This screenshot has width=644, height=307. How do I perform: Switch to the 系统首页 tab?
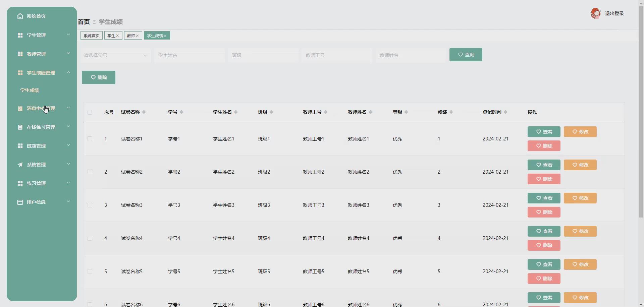(91, 36)
